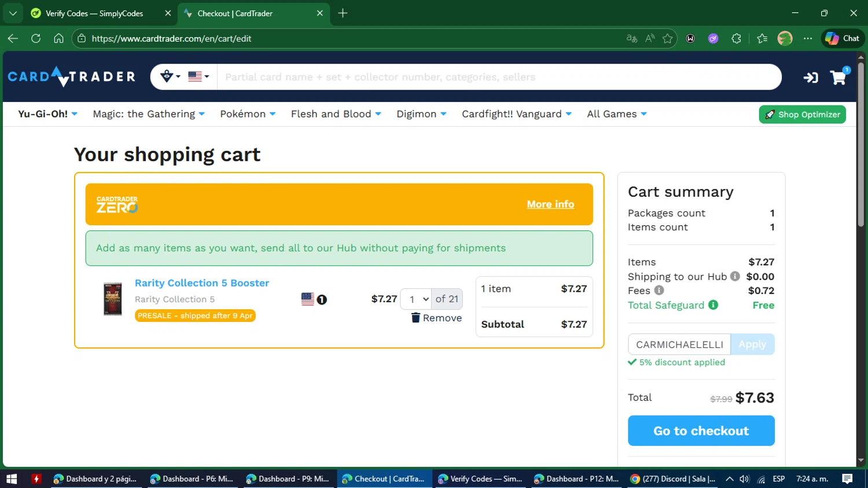Open a new browser tab
The height and width of the screenshot is (488, 868).
click(x=343, y=13)
